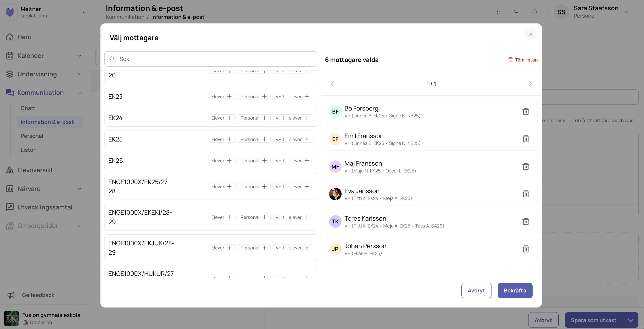The image size is (644, 329).
Task: Add VH till elever for EK23
Action: (293, 97)
